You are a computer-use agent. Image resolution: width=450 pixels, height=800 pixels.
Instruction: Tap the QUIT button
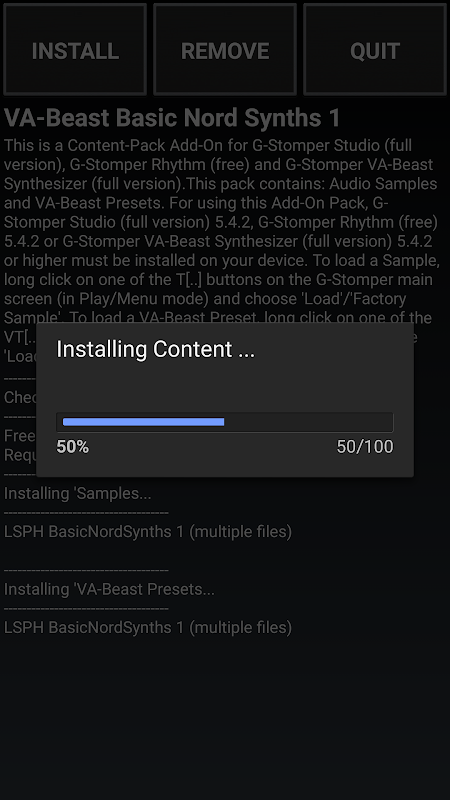point(375,49)
